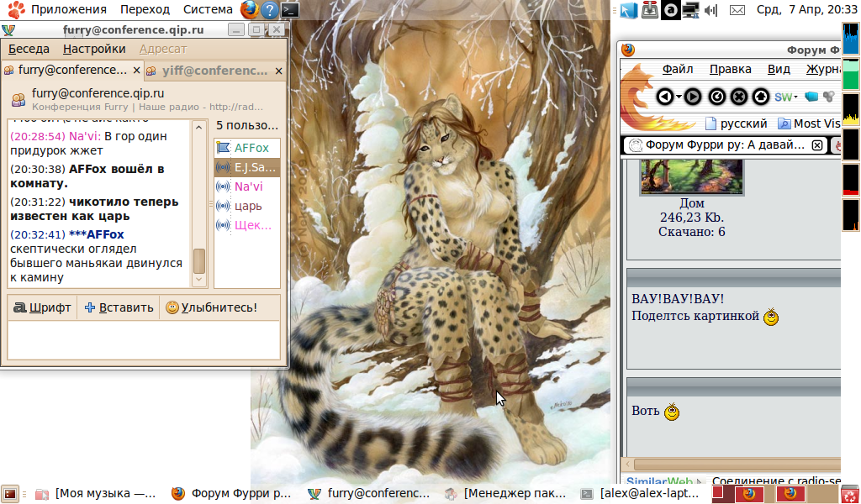
Task: Launch Firefox from the top panel
Action: 249,10
